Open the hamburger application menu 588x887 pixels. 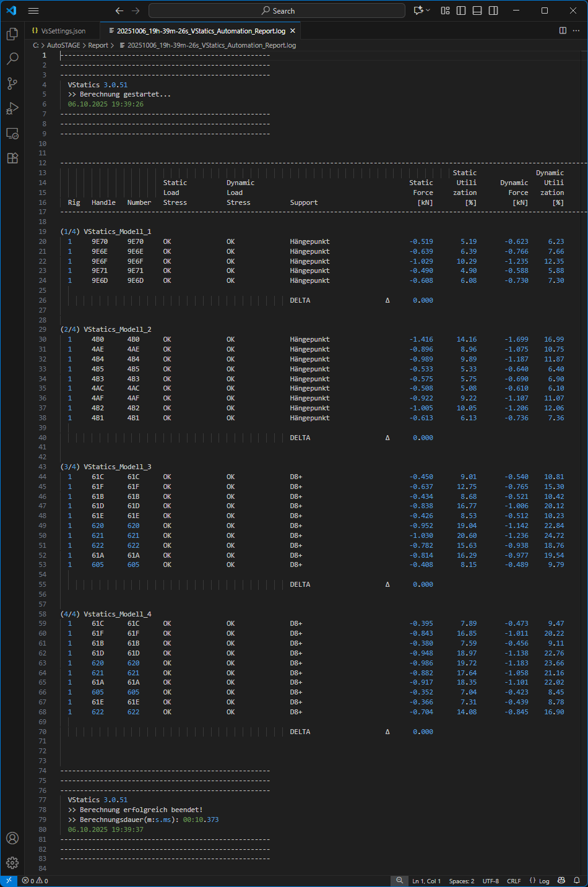coord(33,11)
